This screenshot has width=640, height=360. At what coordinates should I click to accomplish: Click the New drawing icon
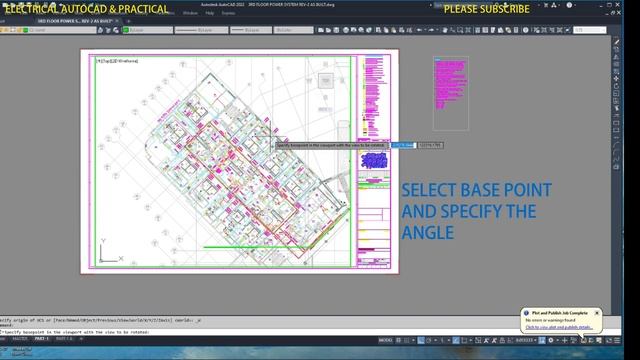321,30
